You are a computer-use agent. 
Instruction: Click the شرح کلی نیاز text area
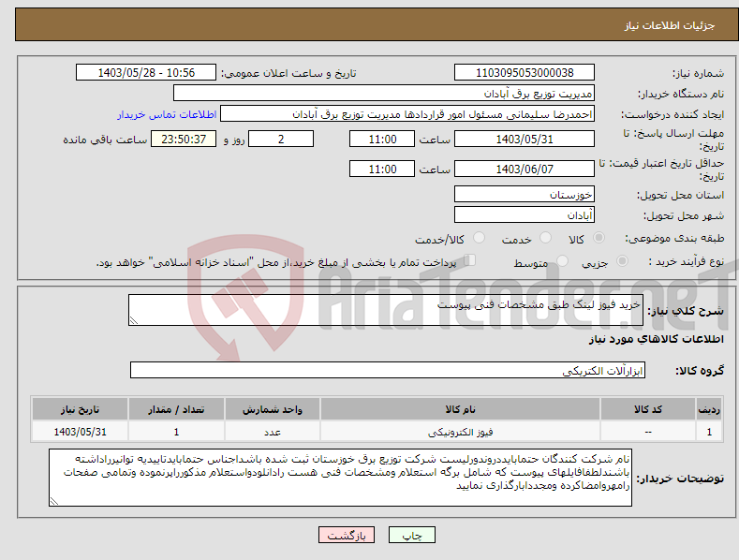coord(386,310)
